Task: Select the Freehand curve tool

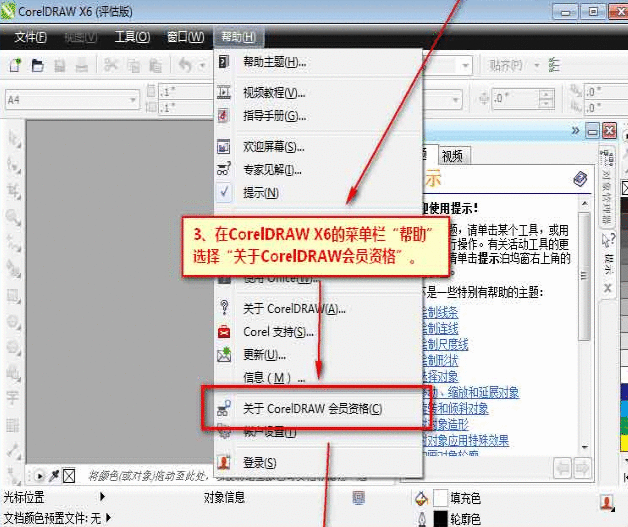Action: (x=14, y=243)
